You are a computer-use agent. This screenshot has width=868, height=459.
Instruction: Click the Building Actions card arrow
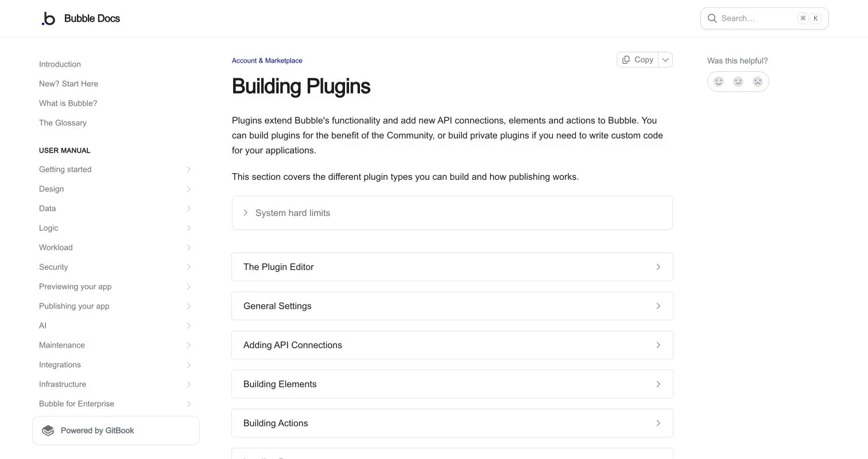click(658, 423)
